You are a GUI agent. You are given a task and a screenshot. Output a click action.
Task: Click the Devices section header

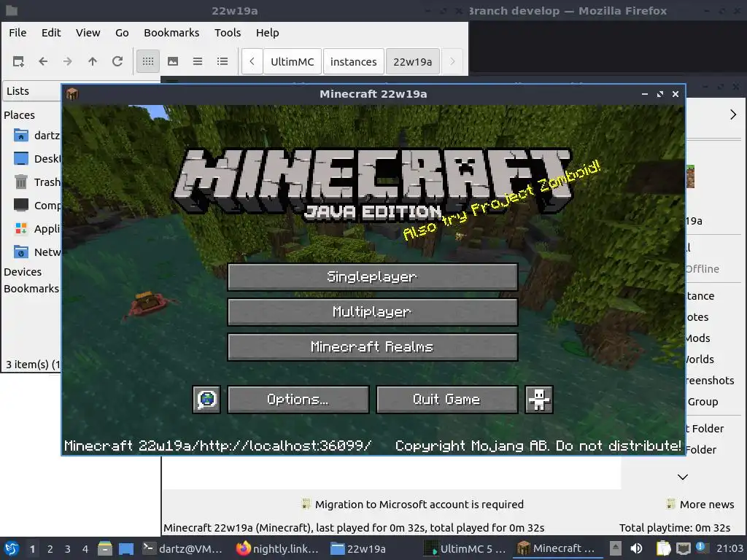[x=23, y=272]
